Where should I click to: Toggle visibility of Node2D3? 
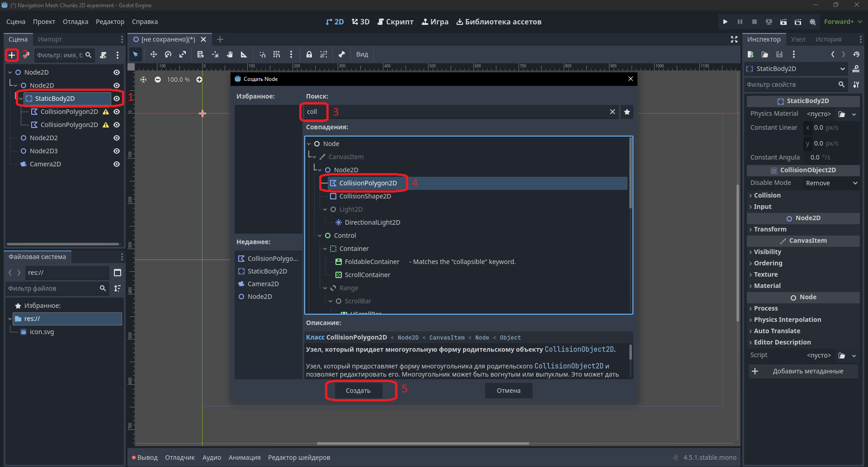117,151
